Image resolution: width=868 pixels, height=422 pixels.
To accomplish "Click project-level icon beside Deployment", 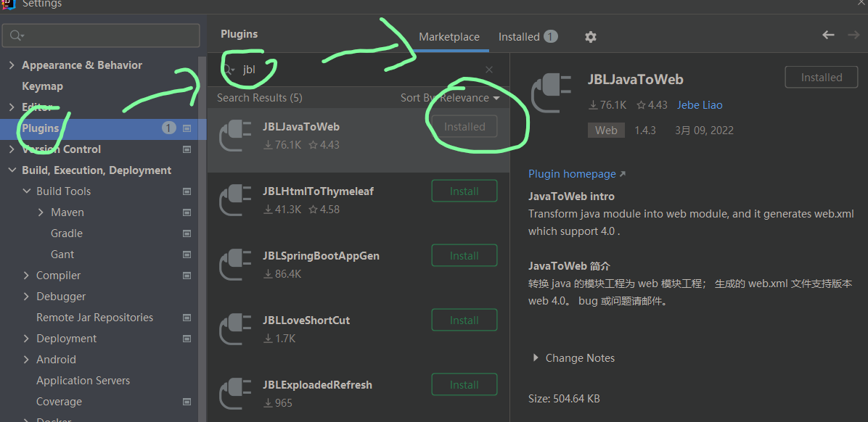I will click(187, 339).
